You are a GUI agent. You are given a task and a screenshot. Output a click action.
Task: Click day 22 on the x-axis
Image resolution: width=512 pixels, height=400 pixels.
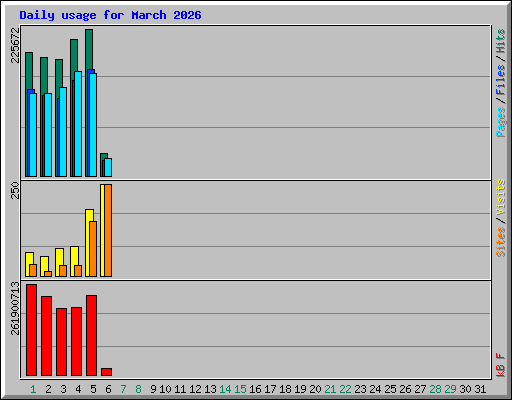[345, 389]
